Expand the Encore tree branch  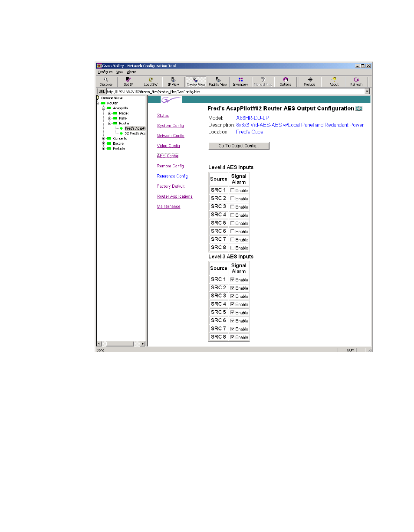(104, 144)
